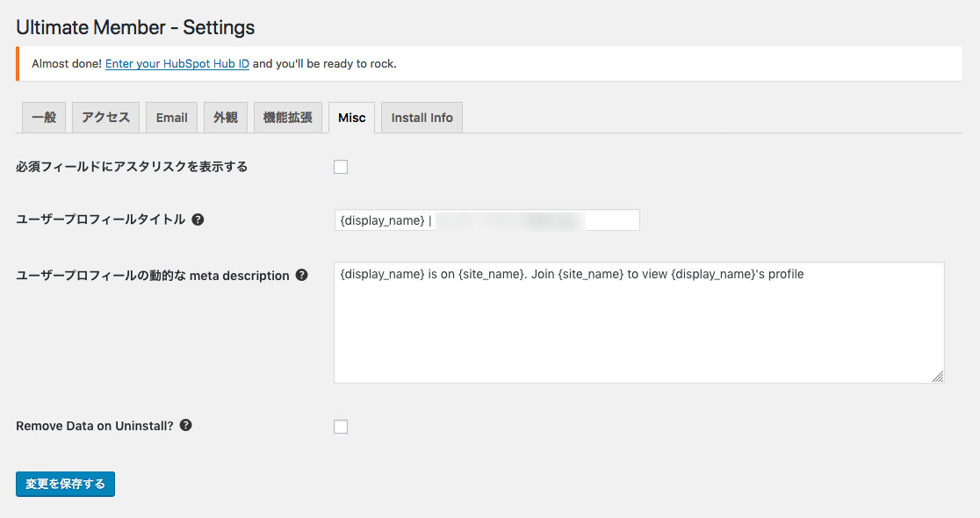The image size is (980, 518).
Task: Enable the 必須フィールドにアスタリスクを表示する checkbox
Action: point(341,167)
